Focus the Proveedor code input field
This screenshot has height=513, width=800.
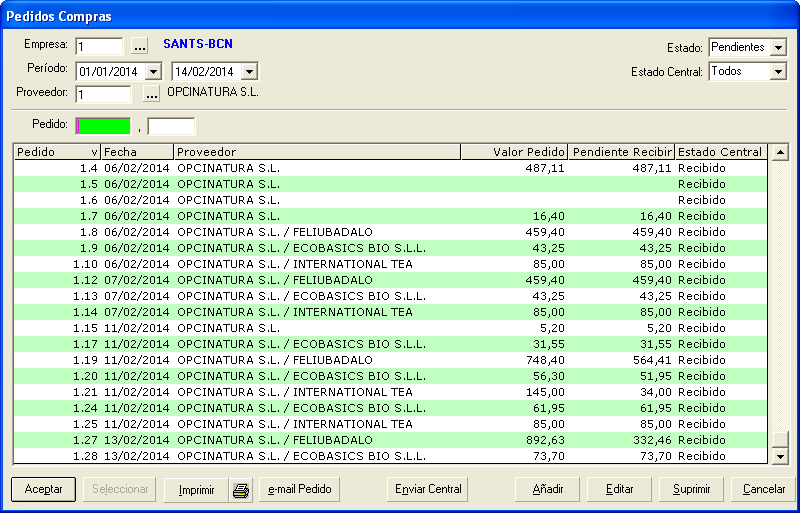click(104, 94)
